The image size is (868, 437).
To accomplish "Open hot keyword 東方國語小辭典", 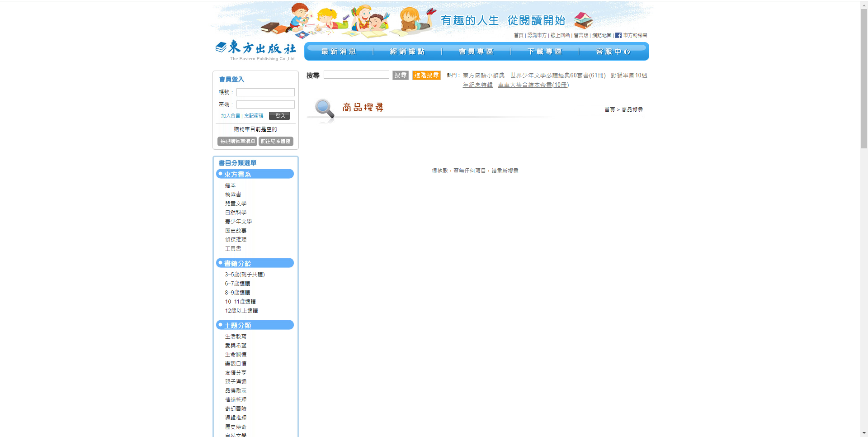I will [484, 76].
